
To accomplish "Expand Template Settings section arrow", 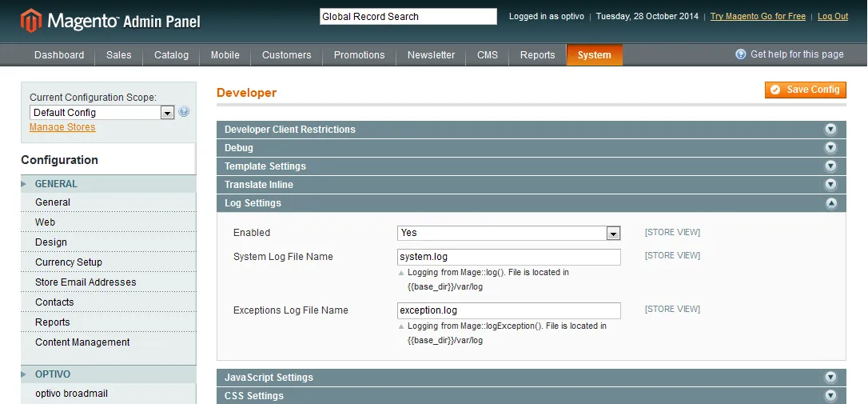I will [x=830, y=166].
